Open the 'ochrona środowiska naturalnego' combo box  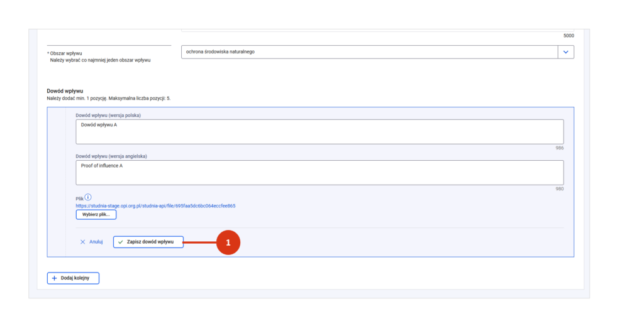click(x=369, y=52)
